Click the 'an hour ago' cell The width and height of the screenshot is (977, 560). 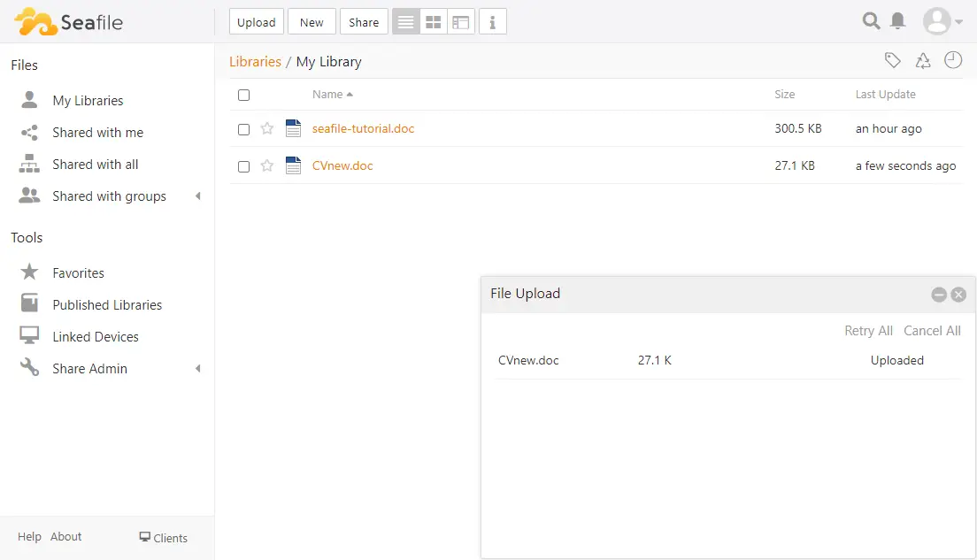coord(889,128)
